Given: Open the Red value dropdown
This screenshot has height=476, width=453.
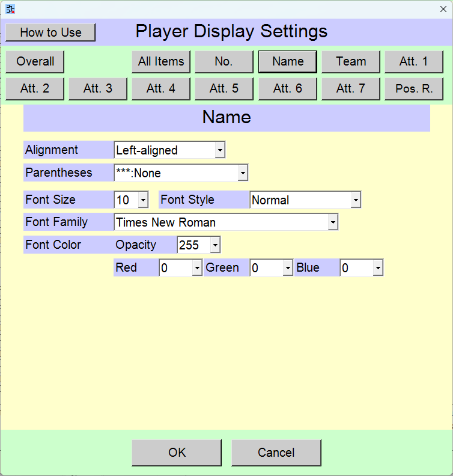Looking at the screenshot, I should (x=197, y=268).
